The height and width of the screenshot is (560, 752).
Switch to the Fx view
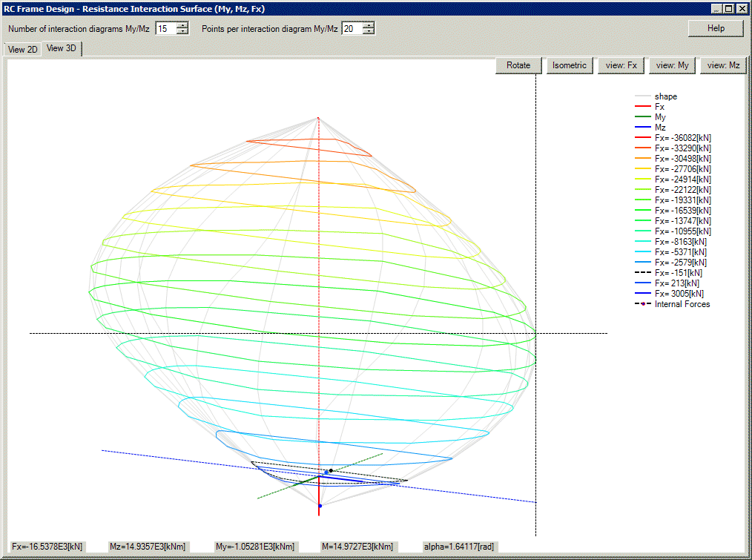pos(621,65)
